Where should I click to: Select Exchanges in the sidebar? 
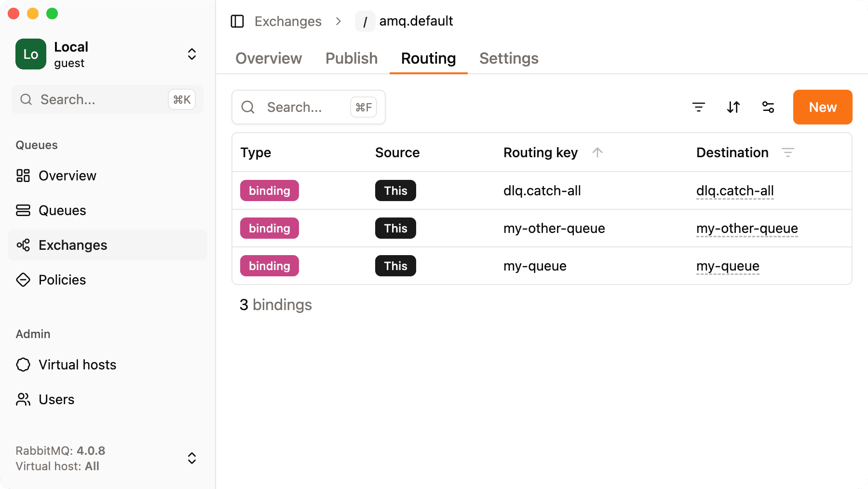(72, 245)
